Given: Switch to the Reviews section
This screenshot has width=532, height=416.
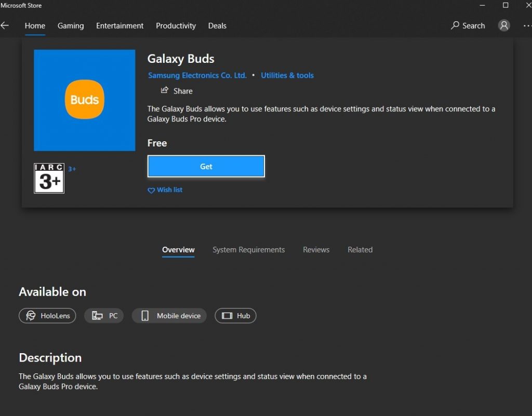Looking at the screenshot, I should click(x=316, y=250).
